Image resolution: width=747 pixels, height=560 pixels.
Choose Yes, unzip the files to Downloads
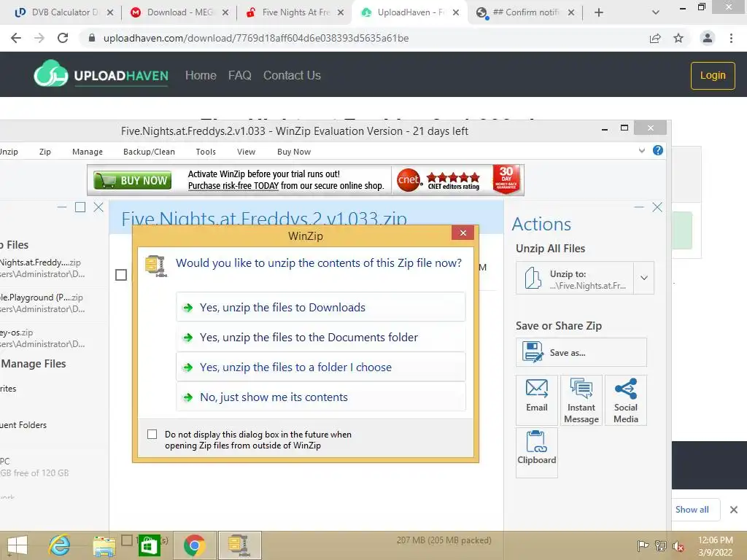click(x=321, y=307)
